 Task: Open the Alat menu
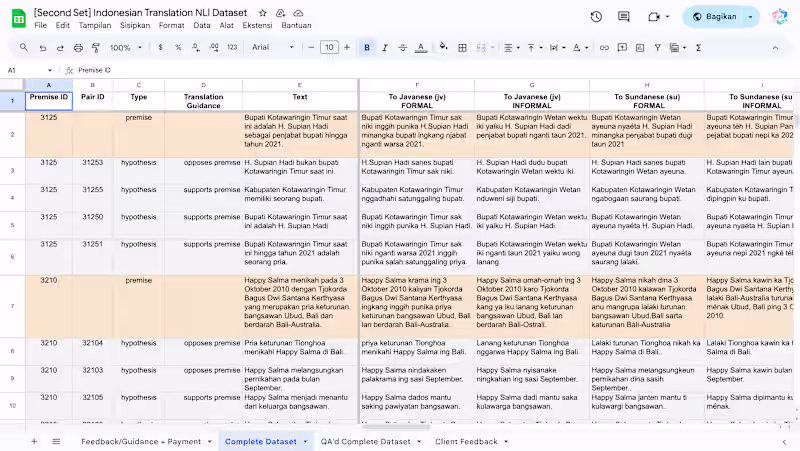coord(227,26)
